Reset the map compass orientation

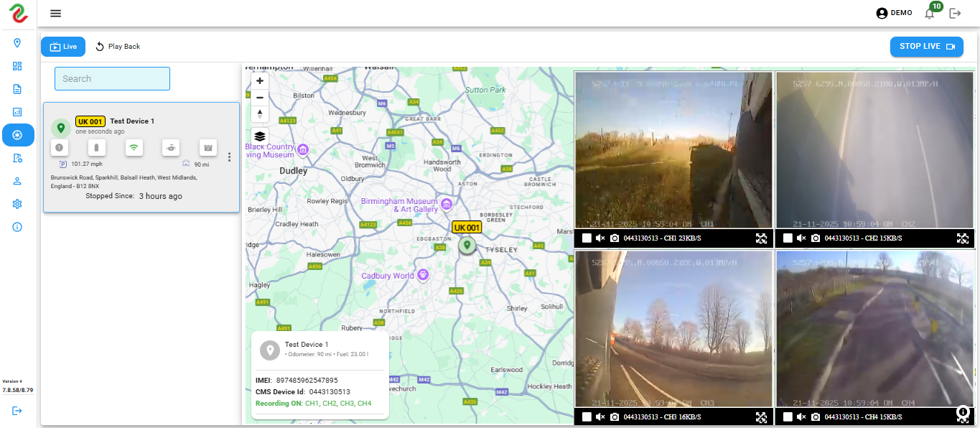point(260,113)
